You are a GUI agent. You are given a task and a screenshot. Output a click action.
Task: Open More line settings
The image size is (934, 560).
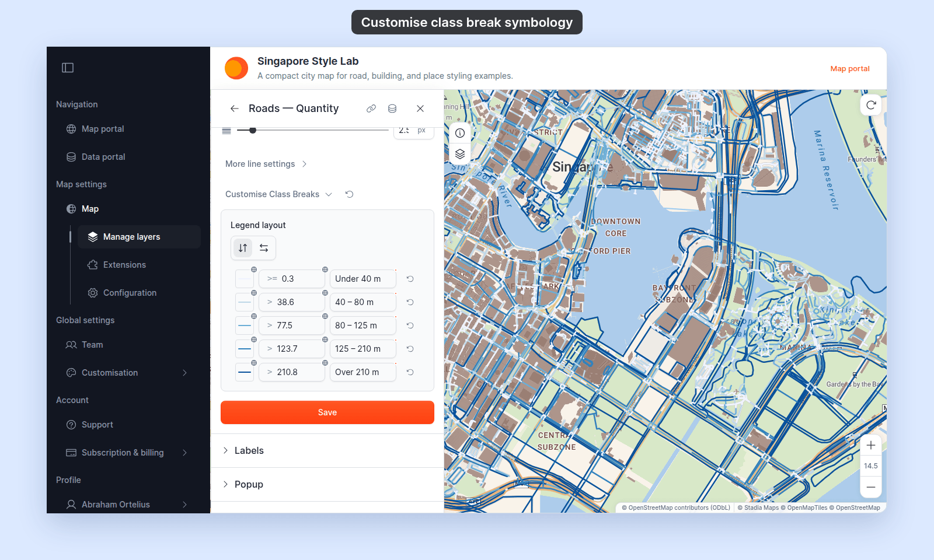tap(266, 164)
